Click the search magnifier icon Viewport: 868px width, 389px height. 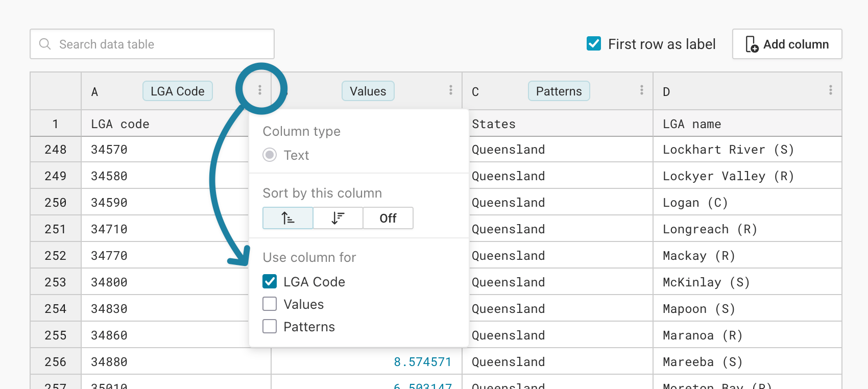click(x=45, y=44)
